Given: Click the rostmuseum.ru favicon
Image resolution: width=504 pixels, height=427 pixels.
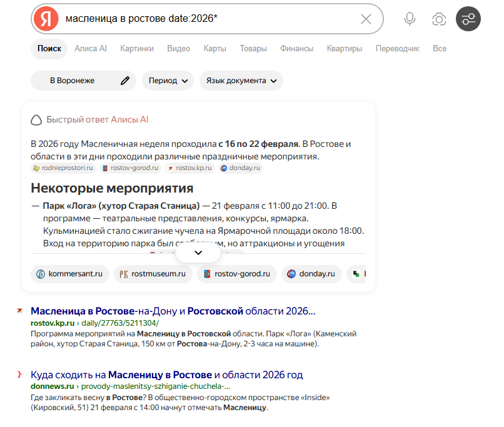Looking at the screenshot, I should tap(124, 274).
